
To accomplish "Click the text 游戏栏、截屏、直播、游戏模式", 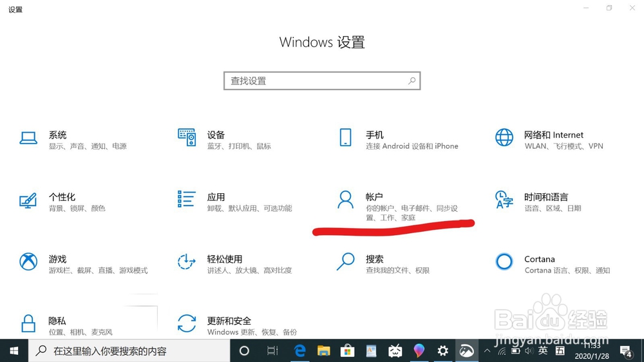I will click(98, 271).
